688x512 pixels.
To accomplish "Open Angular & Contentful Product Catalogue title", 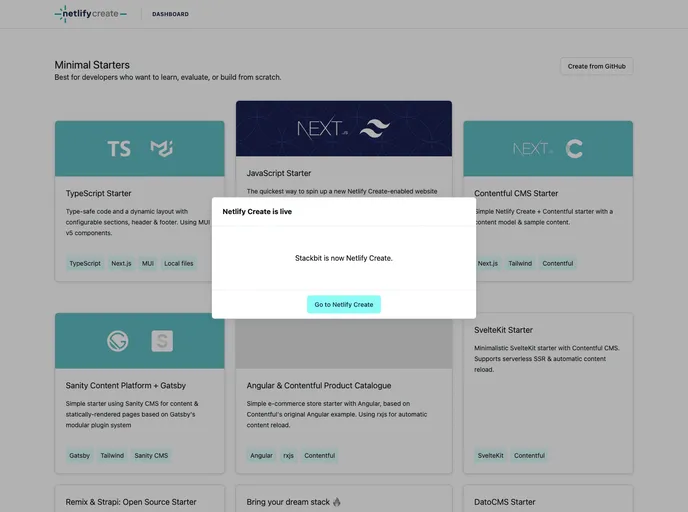I will click(319, 386).
